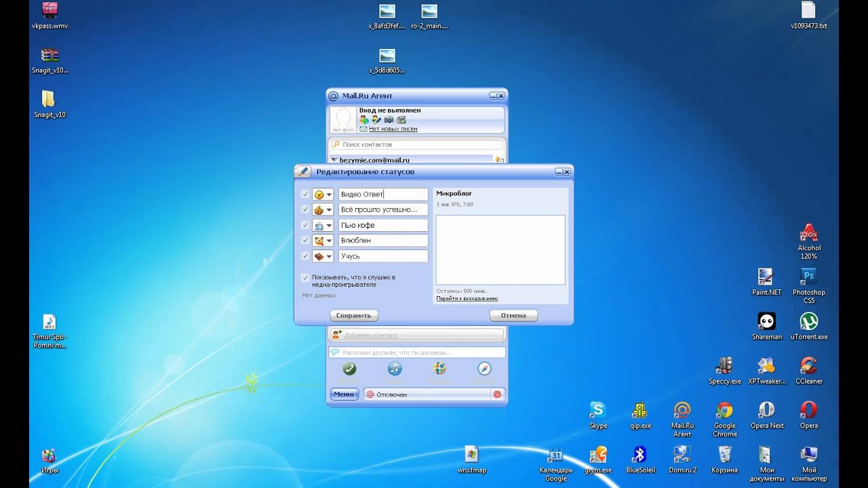This screenshot has width=868, height=488.
Task: Click the Поиск контактов search field
Action: pos(417,144)
